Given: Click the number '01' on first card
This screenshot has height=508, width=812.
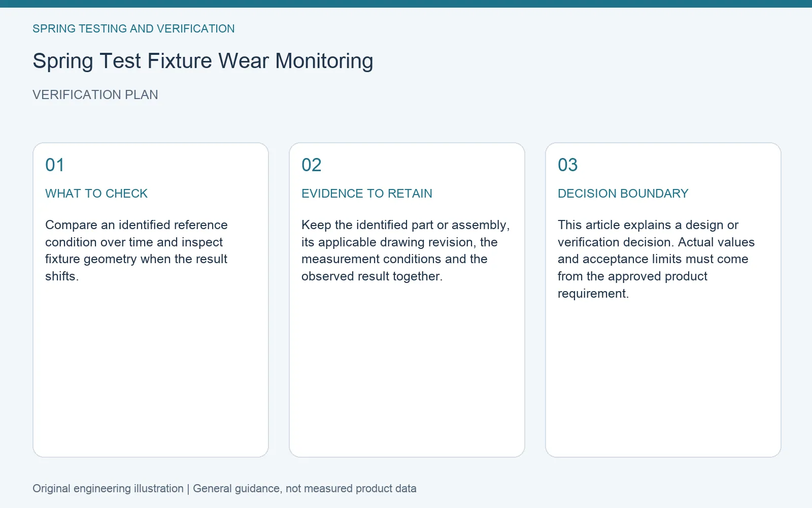Looking at the screenshot, I should click(x=55, y=165).
